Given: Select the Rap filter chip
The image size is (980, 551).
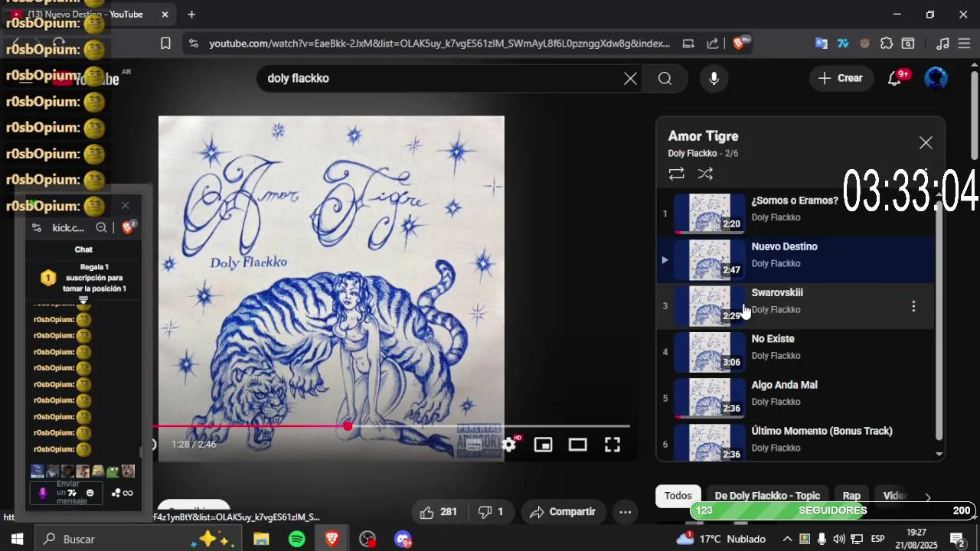Looking at the screenshot, I should [x=851, y=496].
